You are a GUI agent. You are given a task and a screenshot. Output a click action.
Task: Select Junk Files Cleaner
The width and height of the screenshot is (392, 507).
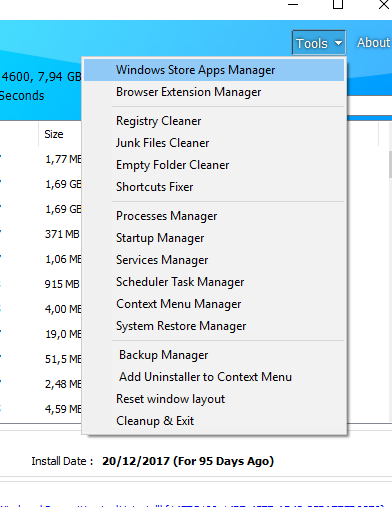pos(214,143)
